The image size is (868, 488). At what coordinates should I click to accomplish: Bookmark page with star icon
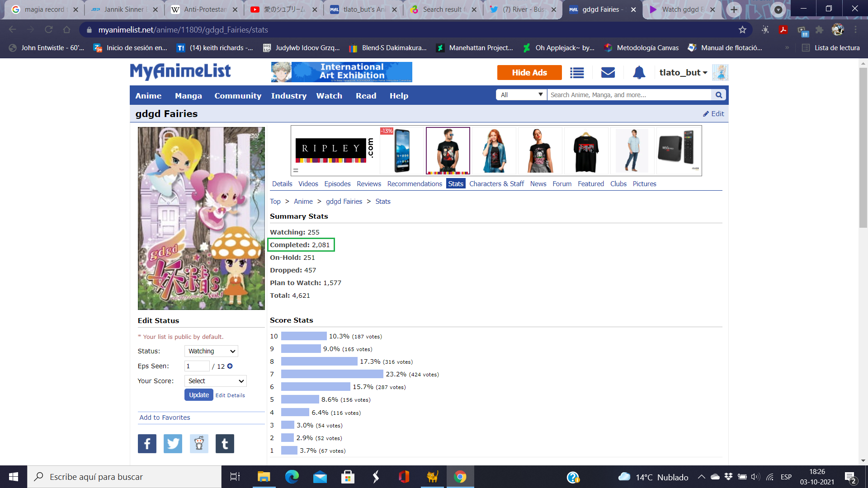coord(742,30)
